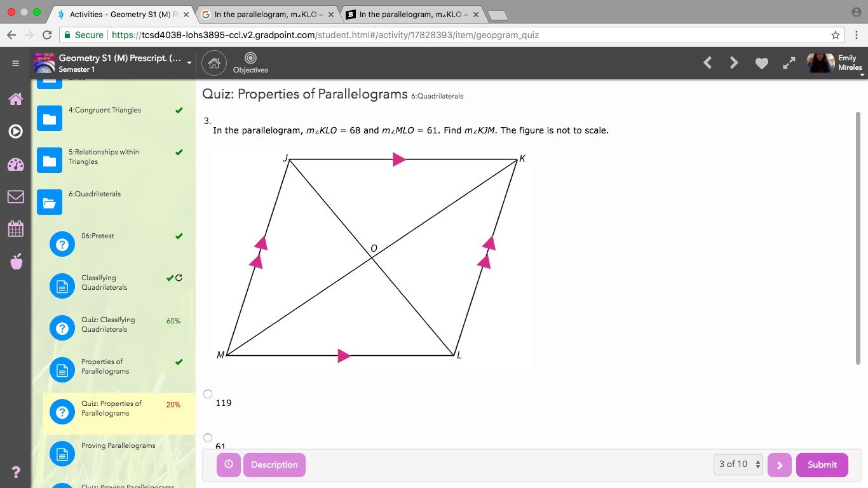
Task: Open Chrome three-dot menu
Action: coord(857,35)
